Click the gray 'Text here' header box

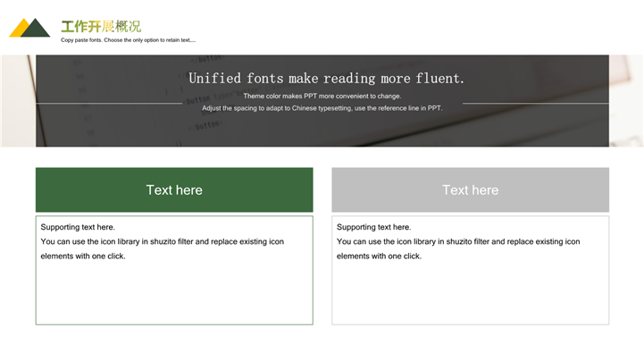click(x=470, y=189)
